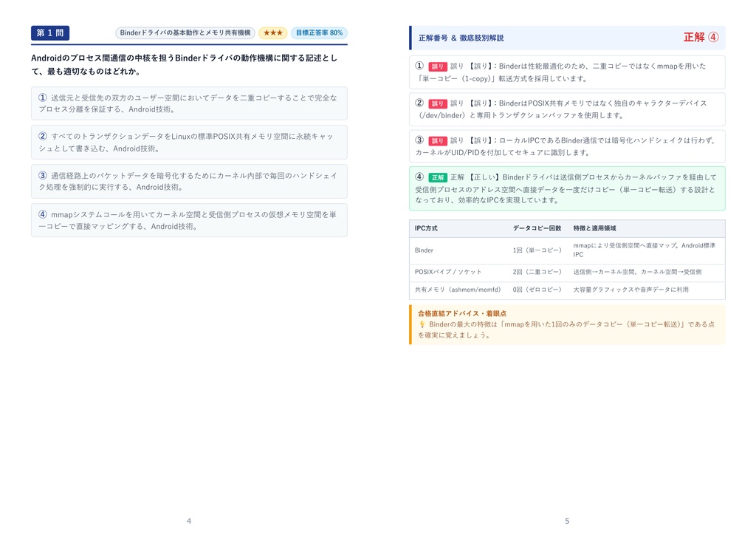Click the 1回（単一コピー） table cell
The height and width of the screenshot is (537, 756).
537,250
